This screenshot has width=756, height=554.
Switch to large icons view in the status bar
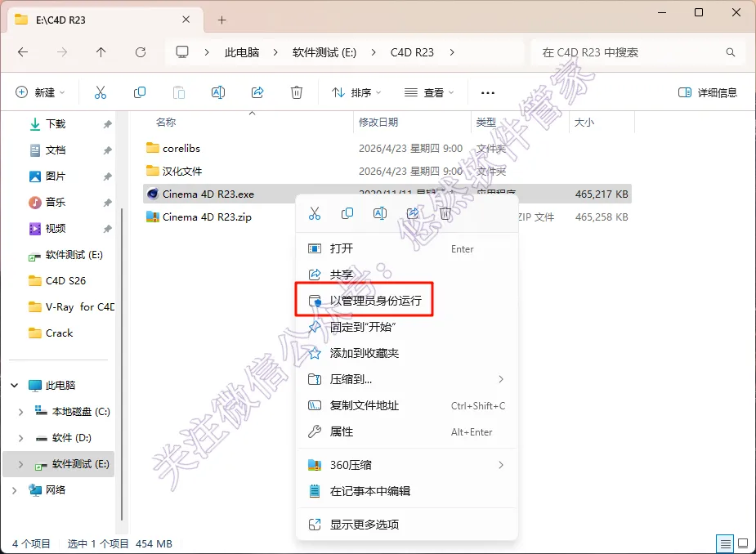pyautogui.click(x=743, y=544)
